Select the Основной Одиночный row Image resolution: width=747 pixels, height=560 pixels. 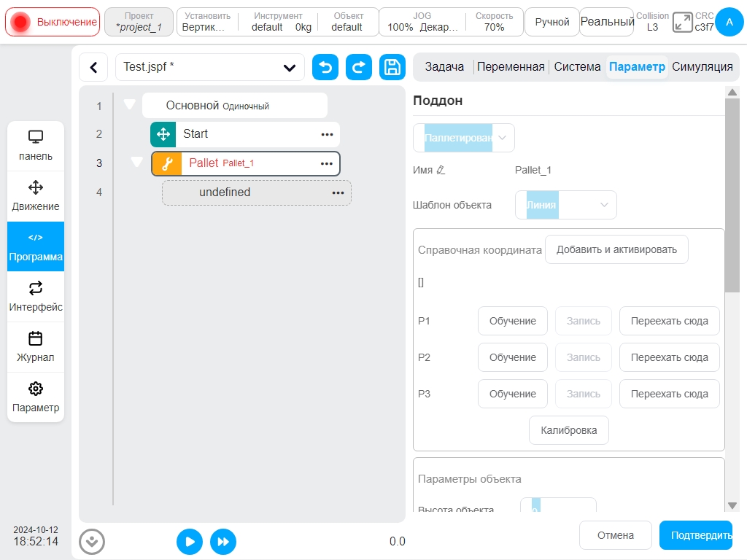235,105
